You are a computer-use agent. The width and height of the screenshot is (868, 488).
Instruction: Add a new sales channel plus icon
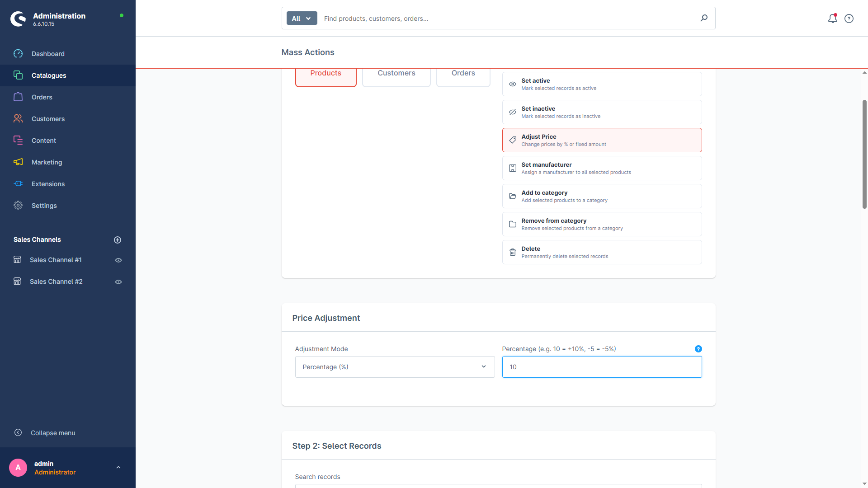[118, 240]
